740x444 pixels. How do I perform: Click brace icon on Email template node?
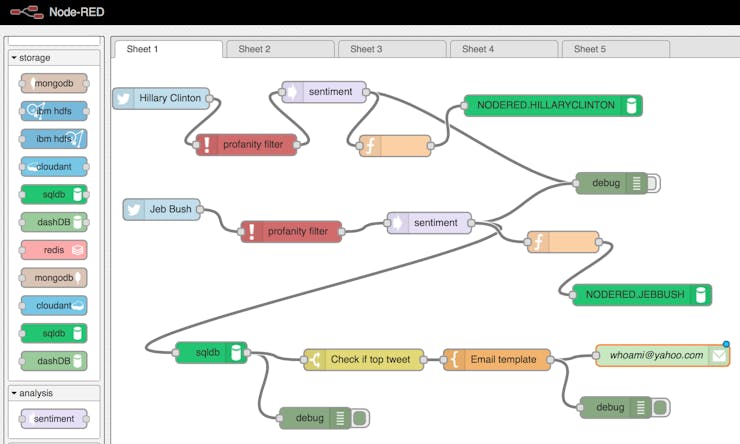[454, 360]
